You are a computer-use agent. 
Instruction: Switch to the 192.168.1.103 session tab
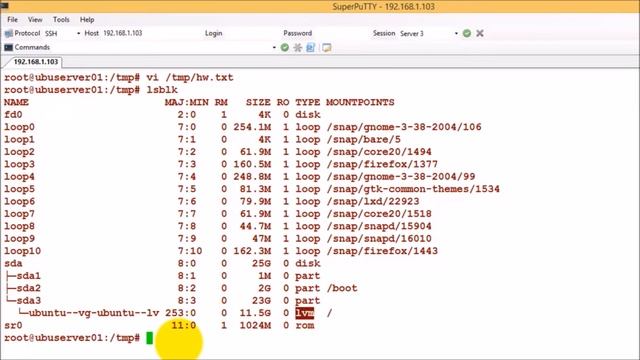point(35,62)
